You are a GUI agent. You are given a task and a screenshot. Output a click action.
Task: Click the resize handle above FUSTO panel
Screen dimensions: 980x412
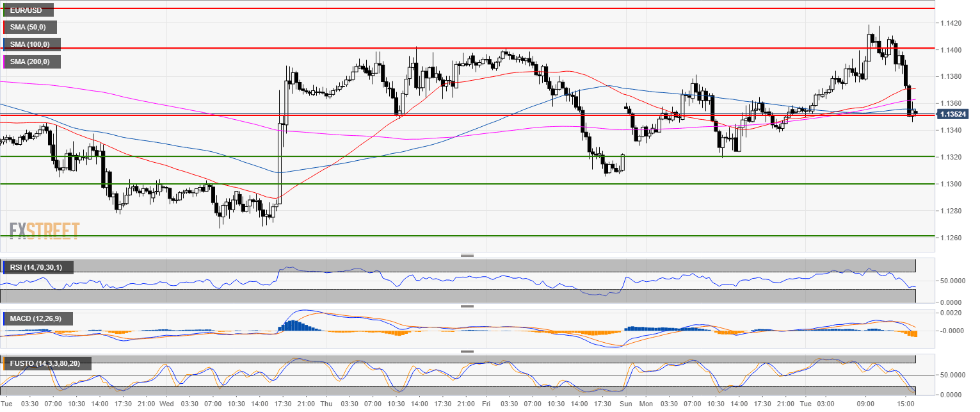(467, 352)
